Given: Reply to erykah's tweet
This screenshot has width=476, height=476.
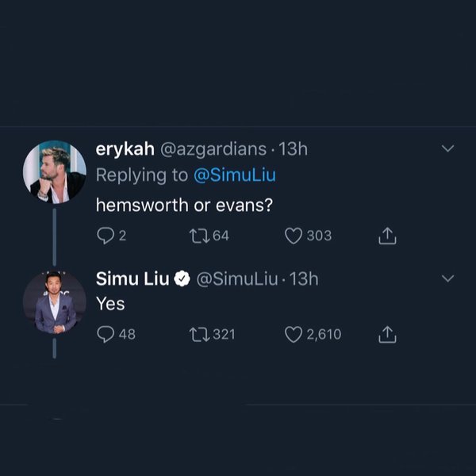Looking at the screenshot, I should click(106, 236).
